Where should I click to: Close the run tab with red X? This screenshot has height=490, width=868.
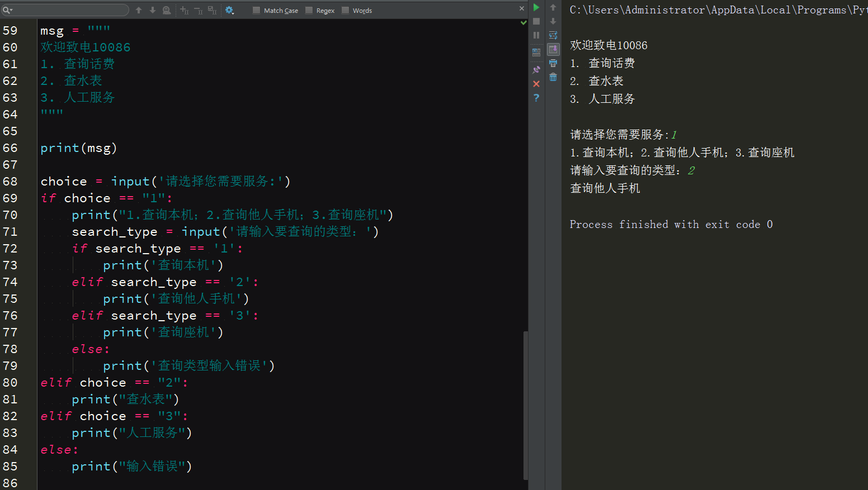pyautogui.click(x=536, y=84)
